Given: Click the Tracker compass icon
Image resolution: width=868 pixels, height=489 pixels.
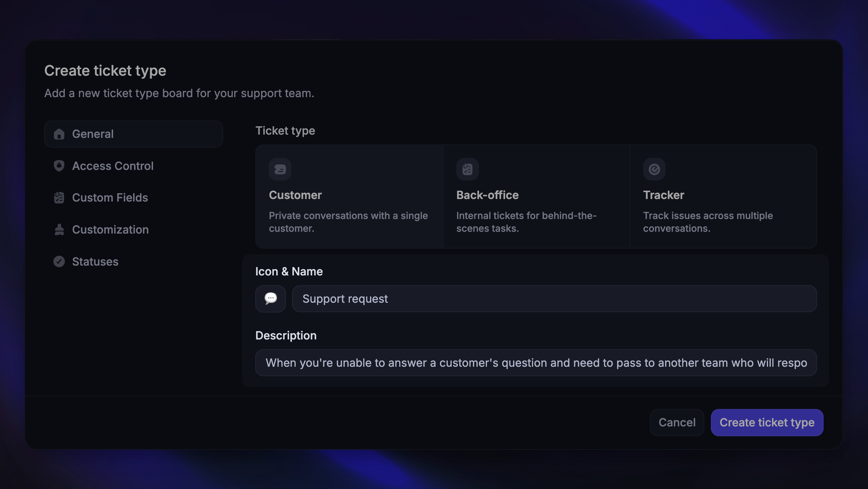Looking at the screenshot, I should pos(654,169).
